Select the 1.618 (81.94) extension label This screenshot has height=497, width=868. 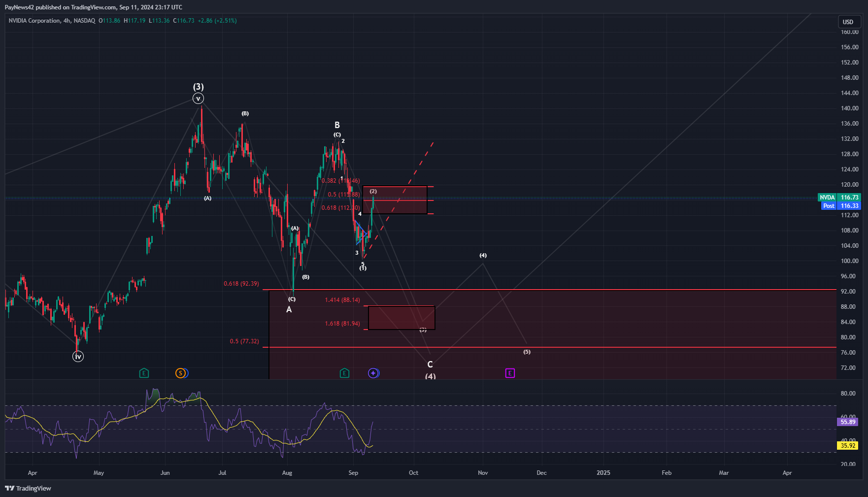[x=342, y=323]
